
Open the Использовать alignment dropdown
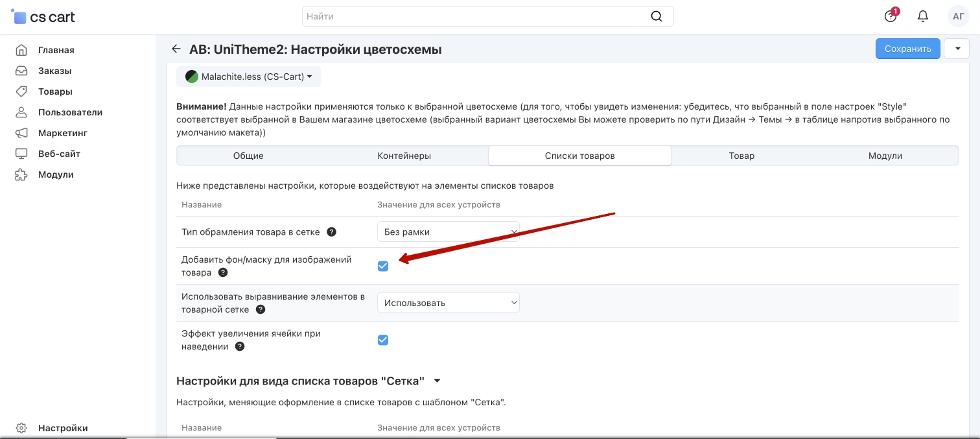[x=449, y=303]
